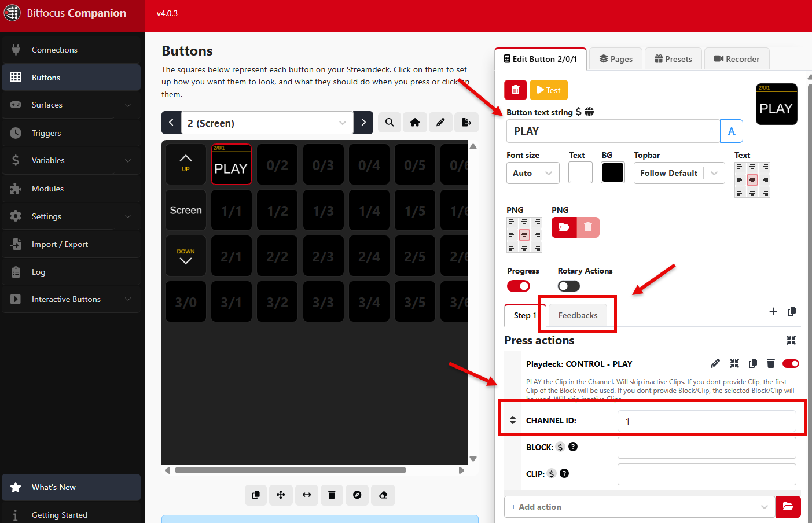Screen dimensions: 812x523
Task: Open What's New in sidebar
Action: [x=71, y=487]
